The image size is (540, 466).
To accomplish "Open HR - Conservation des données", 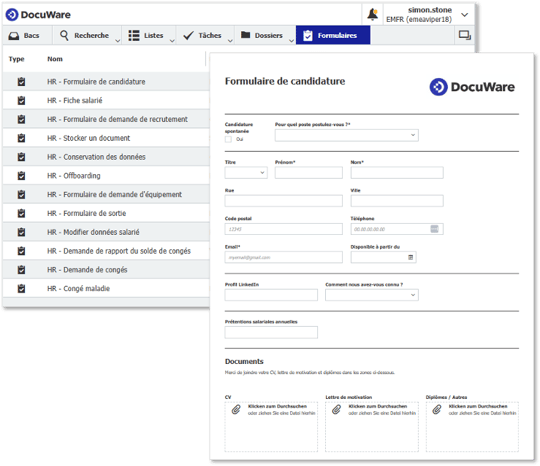I will (x=96, y=157).
